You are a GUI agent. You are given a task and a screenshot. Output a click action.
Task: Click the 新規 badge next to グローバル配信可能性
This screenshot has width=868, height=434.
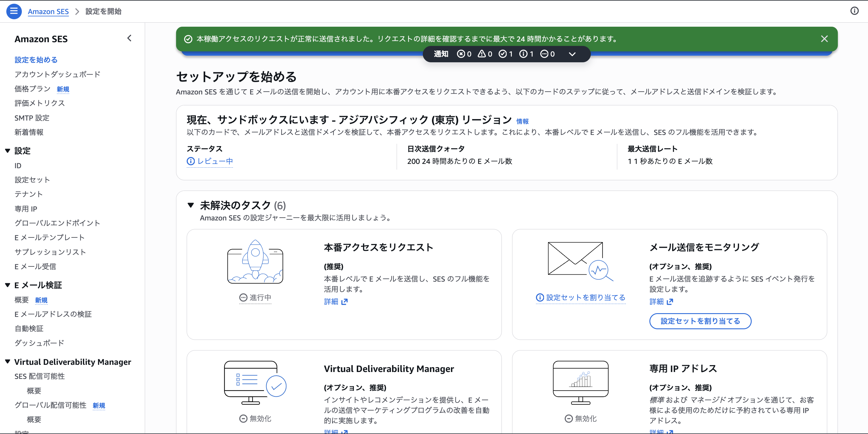click(99, 406)
